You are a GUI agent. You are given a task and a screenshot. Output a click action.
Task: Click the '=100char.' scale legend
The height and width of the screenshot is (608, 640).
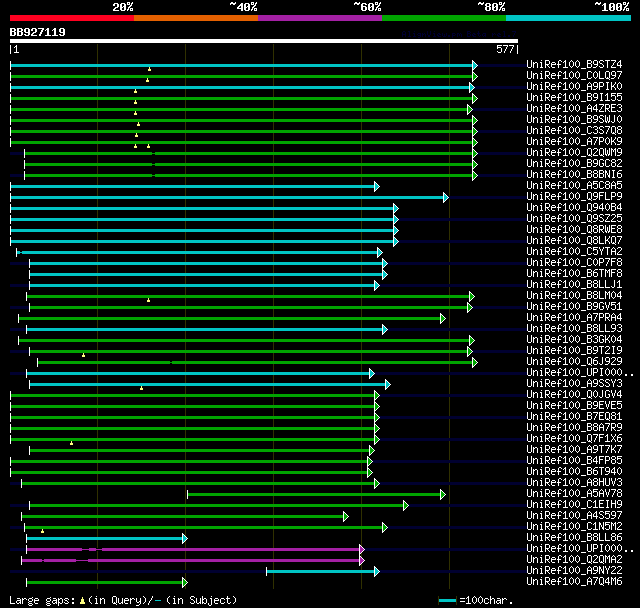pyautogui.click(x=476, y=600)
